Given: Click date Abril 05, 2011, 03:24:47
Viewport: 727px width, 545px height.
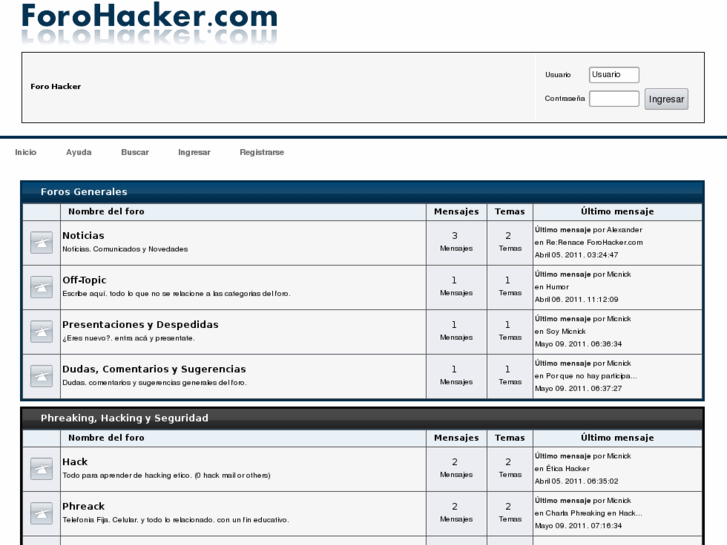Looking at the screenshot, I should [x=576, y=255].
